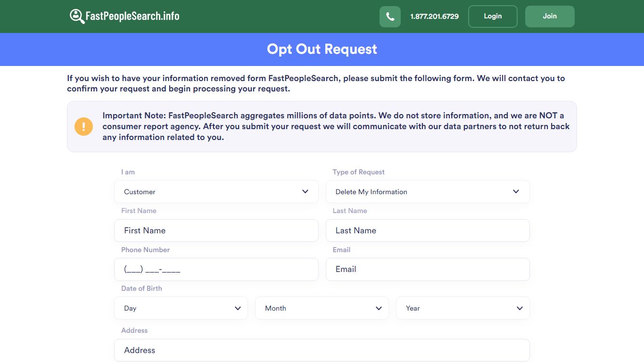Click the 'Address' label

tap(134, 330)
